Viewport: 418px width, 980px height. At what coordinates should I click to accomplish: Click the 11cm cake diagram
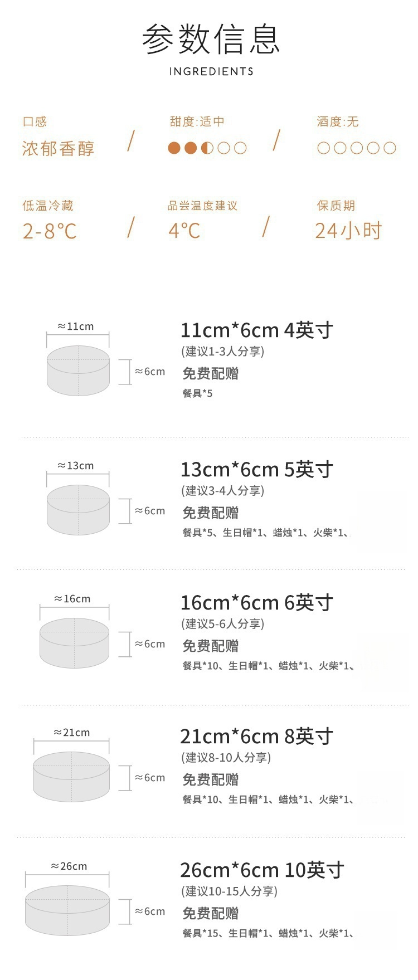[78, 370]
